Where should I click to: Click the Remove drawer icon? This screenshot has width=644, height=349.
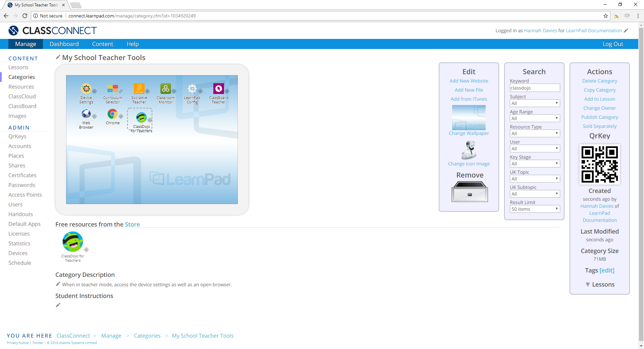click(470, 192)
